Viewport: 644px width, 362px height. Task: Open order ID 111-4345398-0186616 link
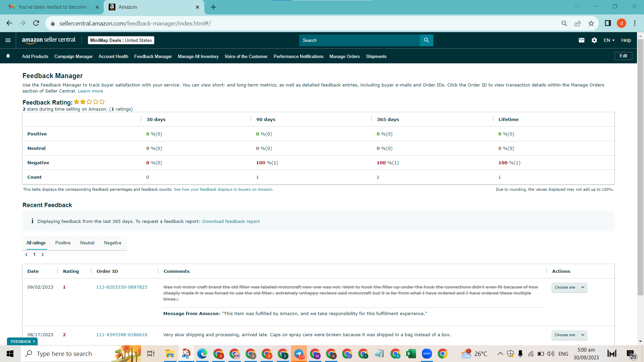tap(122, 335)
